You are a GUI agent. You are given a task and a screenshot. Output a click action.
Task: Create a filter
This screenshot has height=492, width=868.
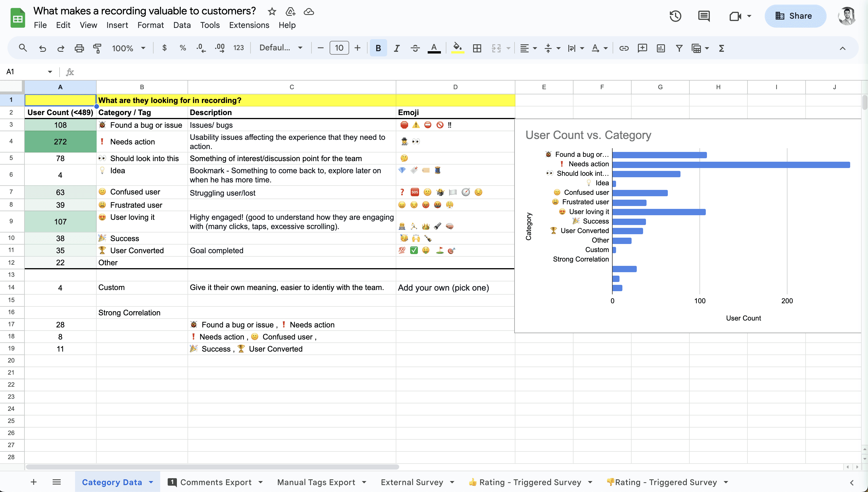coord(679,48)
